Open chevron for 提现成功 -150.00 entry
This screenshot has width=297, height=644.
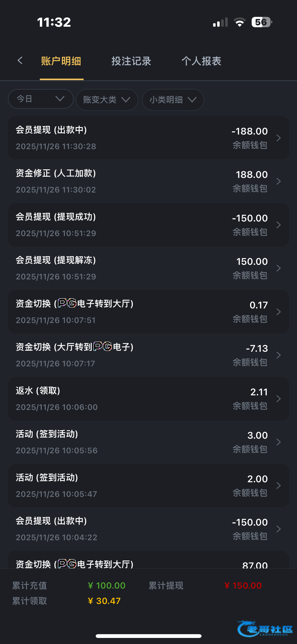pos(278,225)
